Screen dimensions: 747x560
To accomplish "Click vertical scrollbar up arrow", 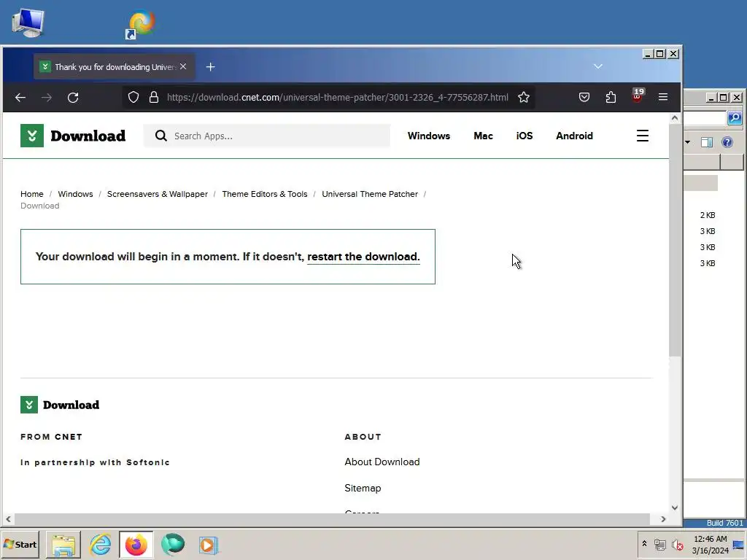I will click(675, 118).
